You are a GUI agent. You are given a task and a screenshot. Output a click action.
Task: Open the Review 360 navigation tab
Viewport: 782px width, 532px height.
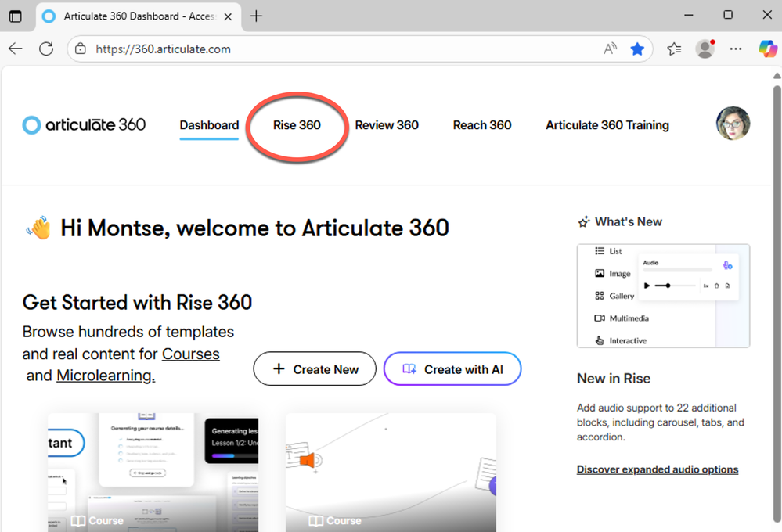387,125
